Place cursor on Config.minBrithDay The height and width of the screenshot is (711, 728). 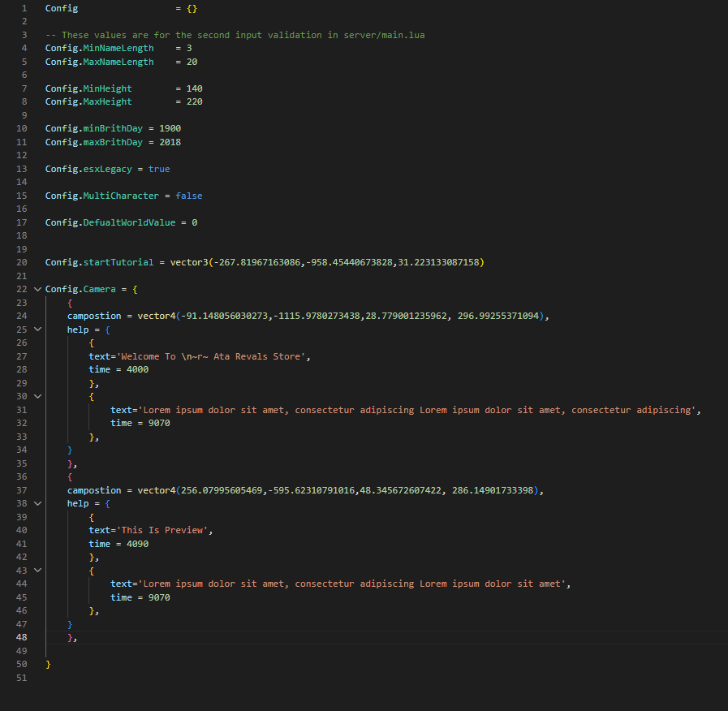pyautogui.click(x=93, y=127)
